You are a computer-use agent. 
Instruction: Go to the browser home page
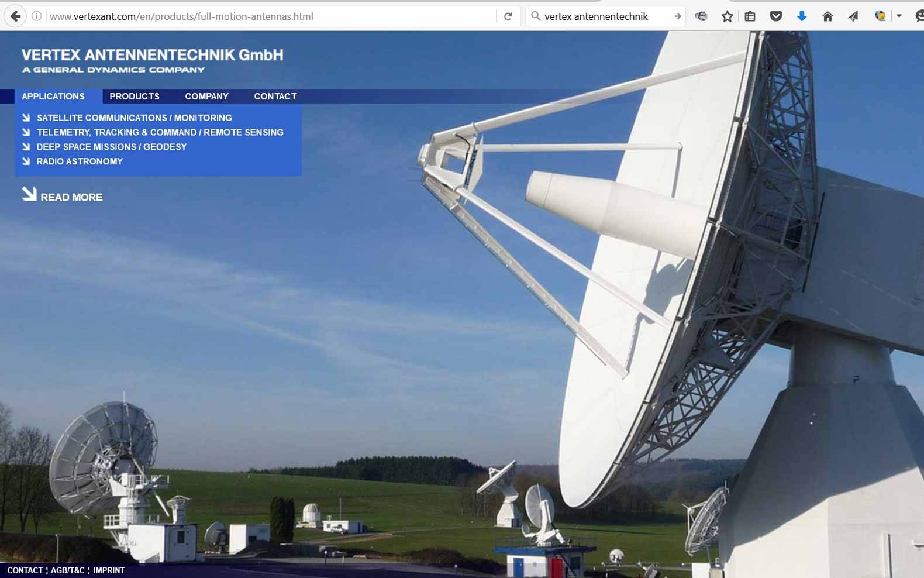pyautogui.click(x=828, y=16)
